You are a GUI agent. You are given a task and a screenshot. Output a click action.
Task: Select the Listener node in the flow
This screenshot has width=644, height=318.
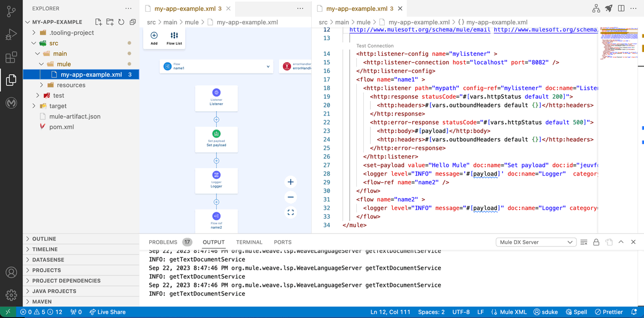pyautogui.click(x=216, y=97)
